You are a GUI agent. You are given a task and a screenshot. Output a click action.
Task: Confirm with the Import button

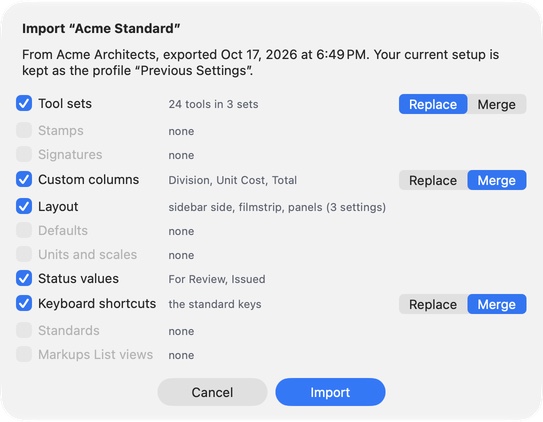[x=330, y=392]
